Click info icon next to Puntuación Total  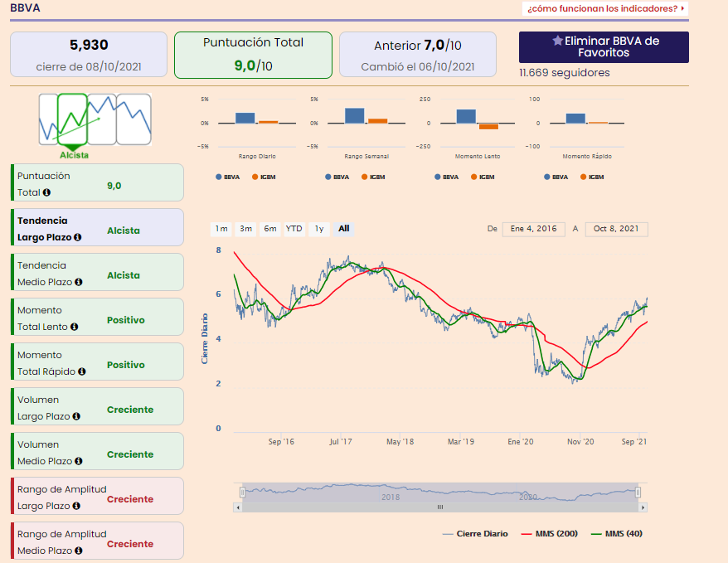tap(46, 192)
